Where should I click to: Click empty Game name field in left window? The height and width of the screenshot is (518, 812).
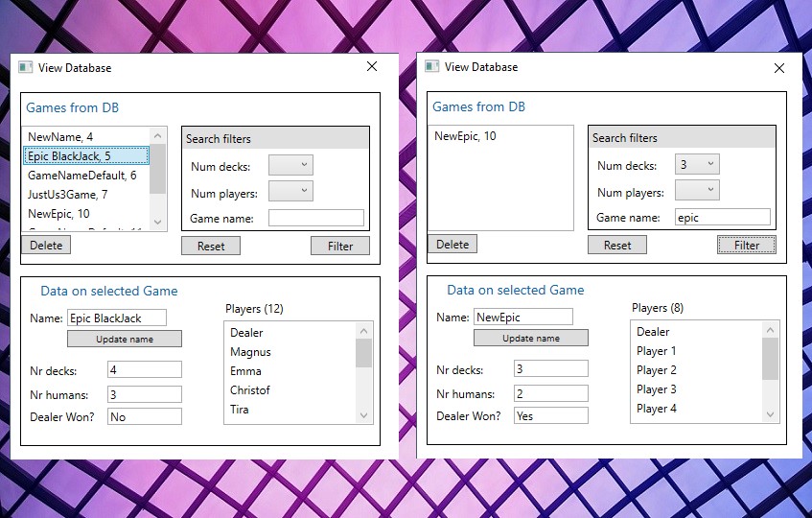(x=316, y=218)
